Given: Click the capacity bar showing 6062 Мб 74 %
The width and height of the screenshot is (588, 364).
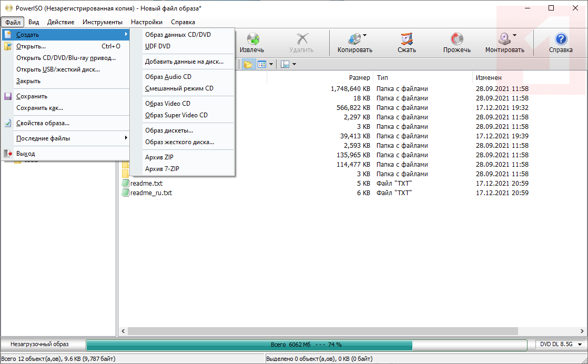Looking at the screenshot, I should pyautogui.click(x=306, y=345).
